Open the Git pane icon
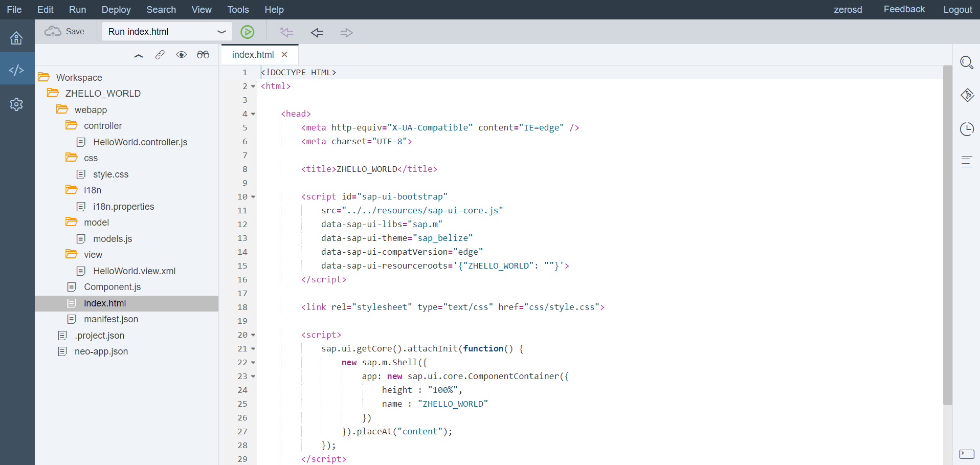980x465 pixels. pos(967,95)
